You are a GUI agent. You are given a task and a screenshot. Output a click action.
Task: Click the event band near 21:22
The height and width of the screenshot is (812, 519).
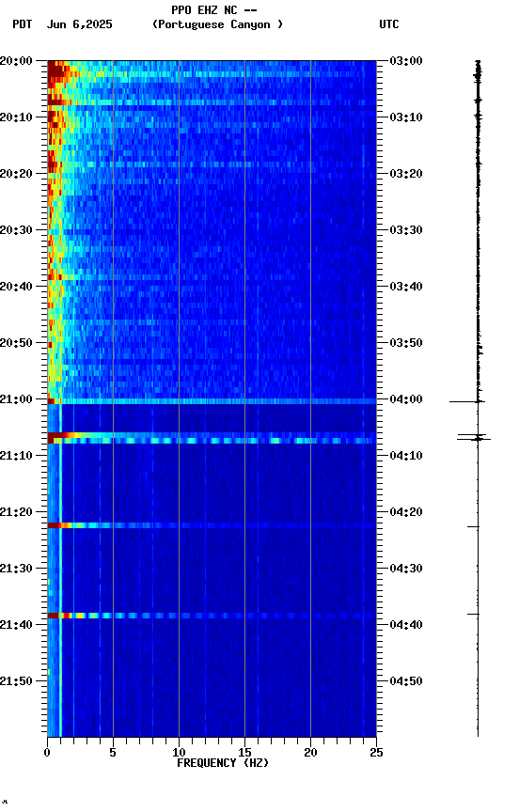(x=212, y=525)
